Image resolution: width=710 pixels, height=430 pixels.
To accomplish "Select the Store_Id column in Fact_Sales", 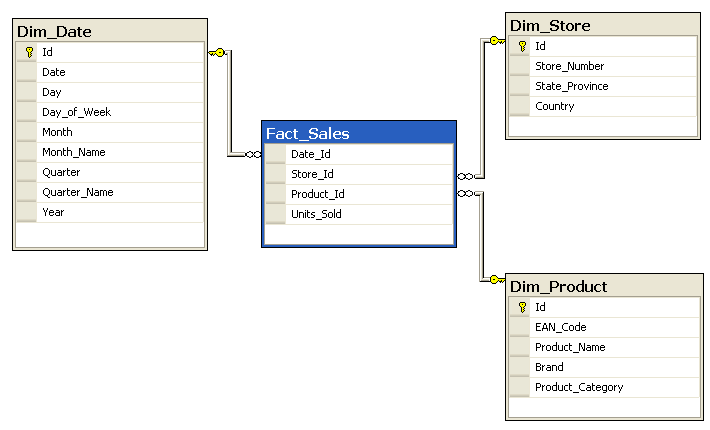I will pos(311,174).
